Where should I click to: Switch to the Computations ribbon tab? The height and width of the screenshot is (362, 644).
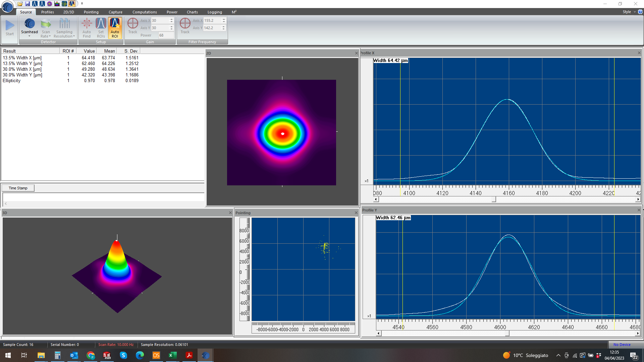click(145, 12)
